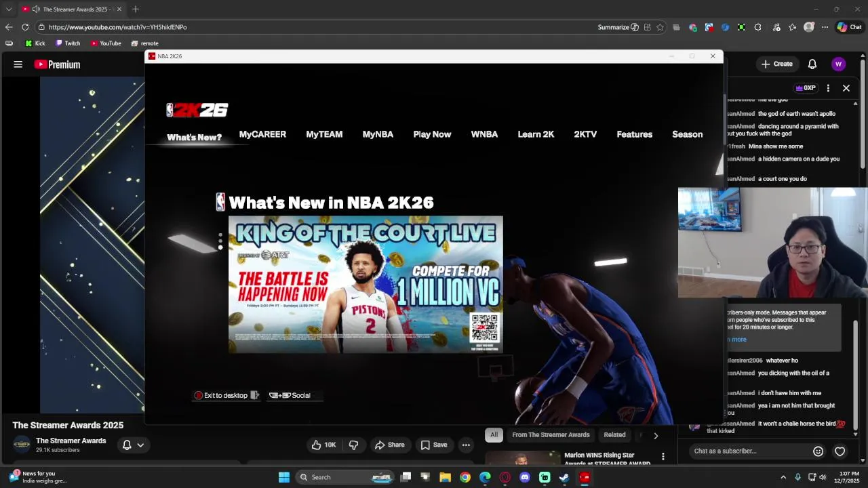Select the All filter chip
Viewport: 868px width, 488px height.
click(x=494, y=435)
